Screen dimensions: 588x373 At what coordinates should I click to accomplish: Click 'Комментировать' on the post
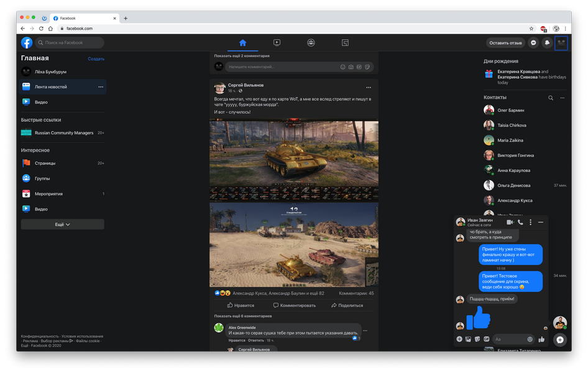click(x=295, y=305)
